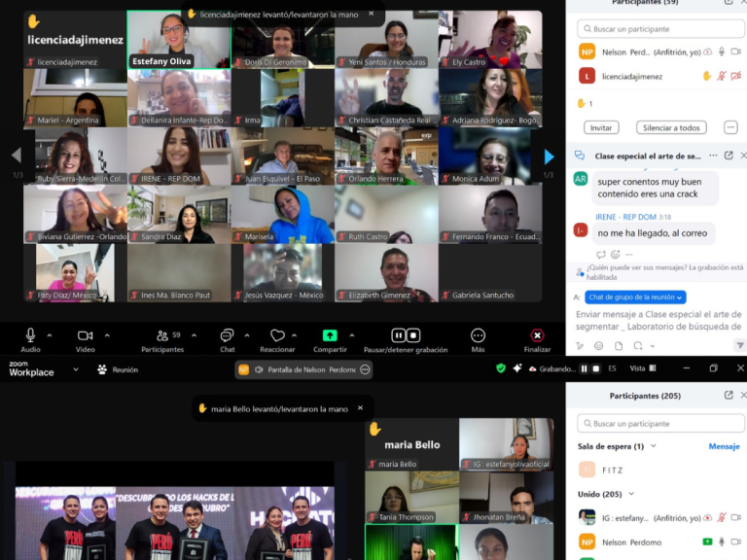Click the chat message input area

[658, 321]
